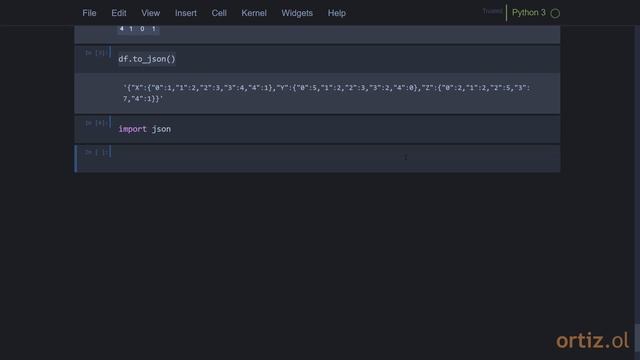This screenshot has width=640, height=360.
Task: Open the Help menu
Action: 337,13
